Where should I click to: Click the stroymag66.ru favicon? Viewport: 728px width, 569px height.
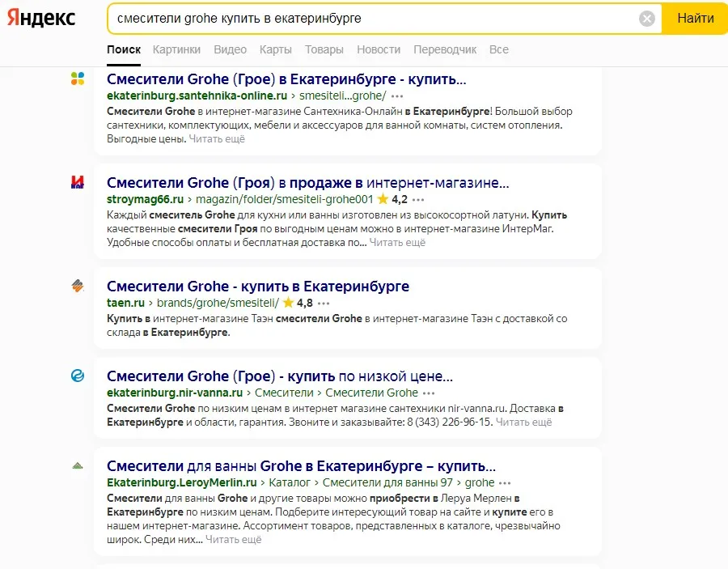(78, 182)
